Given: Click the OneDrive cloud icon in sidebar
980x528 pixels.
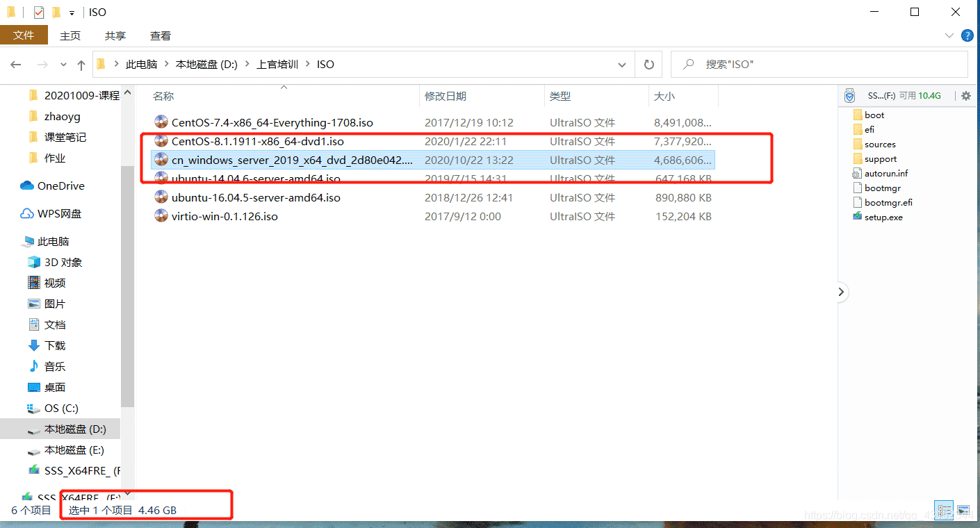Looking at the screenshot, I should coord(27,185).
